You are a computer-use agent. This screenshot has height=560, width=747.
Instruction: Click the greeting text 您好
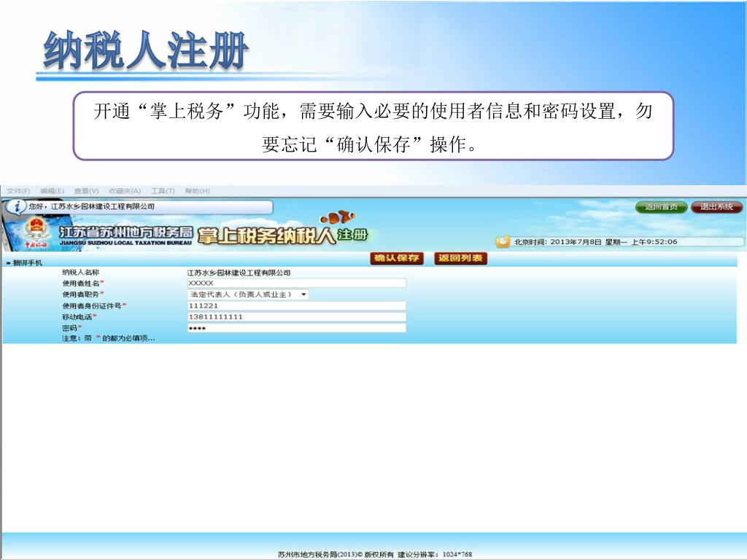pyautogui.click(x=91, y=206)
